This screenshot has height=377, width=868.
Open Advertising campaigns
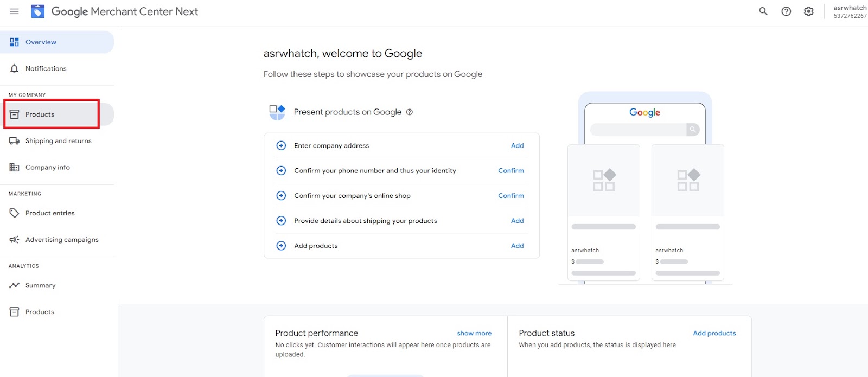(x=57, y=239)
